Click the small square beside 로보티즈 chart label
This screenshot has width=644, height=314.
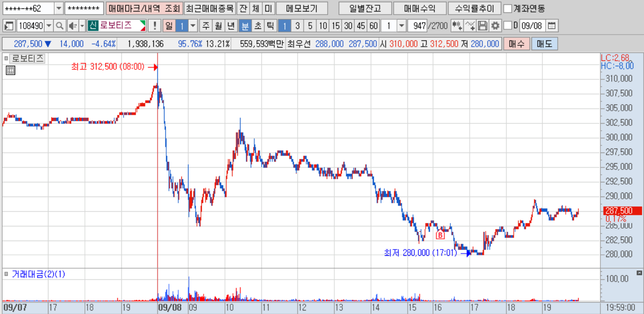6,59
